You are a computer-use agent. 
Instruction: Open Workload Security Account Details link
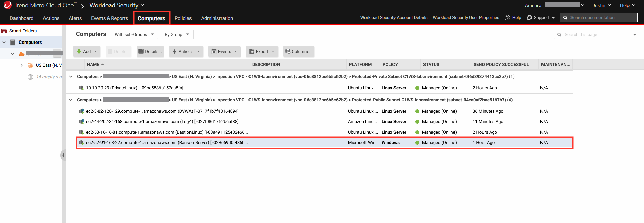coord(393,18)
